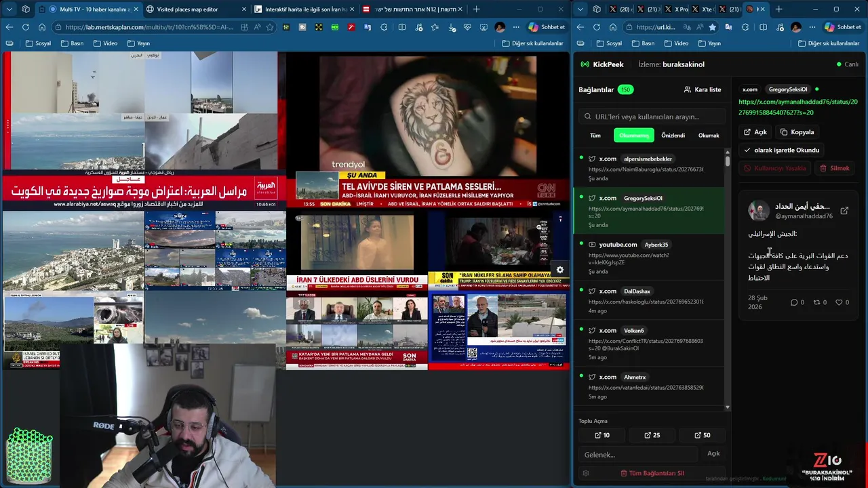868x488 pixels.
Task: Click the links list scrollbar up arrow
Action: point(728,151)
